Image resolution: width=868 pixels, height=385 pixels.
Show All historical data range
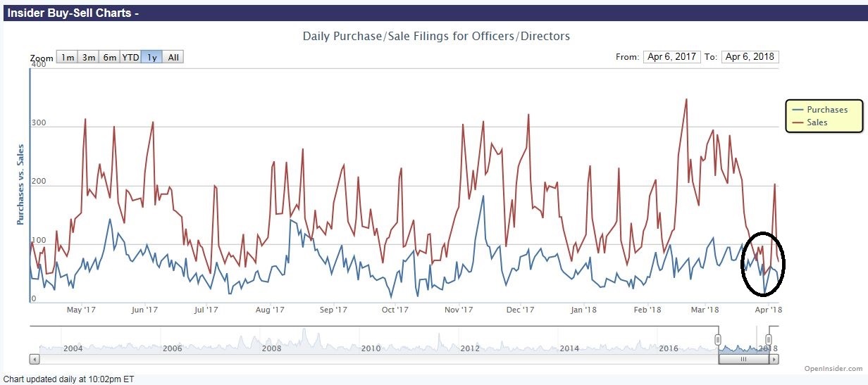pyautogui.click(x=173, y=57)
